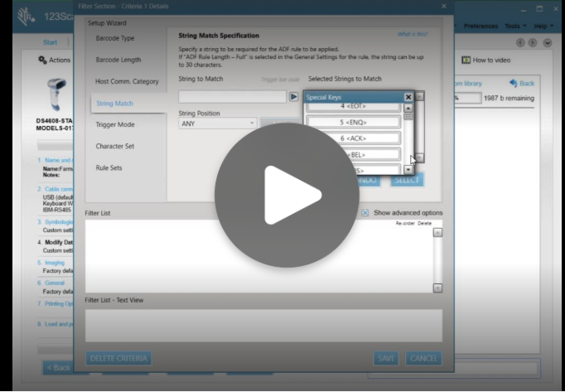Select step 7 Printing Options in sidebar
The height and width of the screenshot is (392, 565).
tap(56, 303)
